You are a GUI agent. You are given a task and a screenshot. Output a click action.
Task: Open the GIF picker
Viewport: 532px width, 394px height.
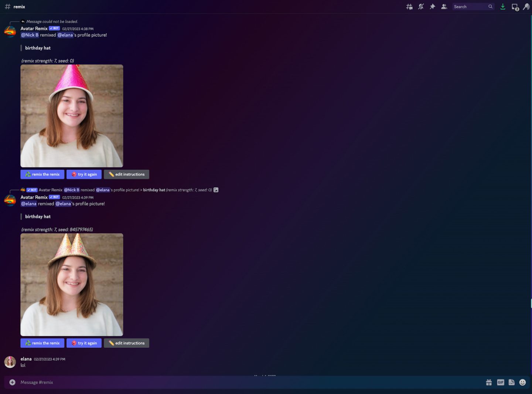pyautogui.click(x=500, y=382)
